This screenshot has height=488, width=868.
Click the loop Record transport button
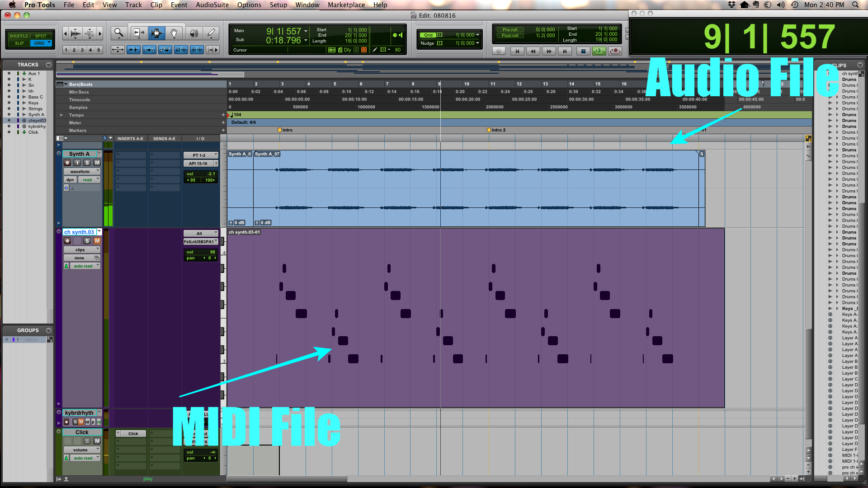(615, 51)
